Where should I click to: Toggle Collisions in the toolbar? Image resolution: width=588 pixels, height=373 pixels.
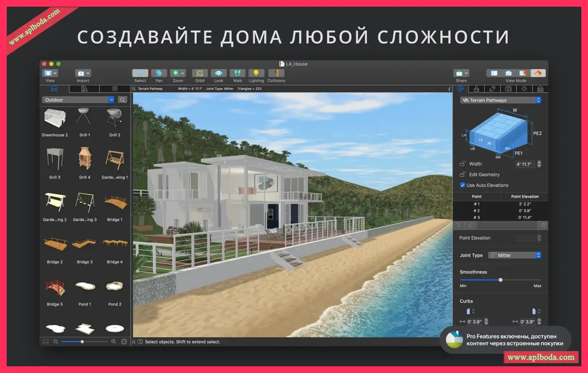pyautogui.click(x=276, y=73)
